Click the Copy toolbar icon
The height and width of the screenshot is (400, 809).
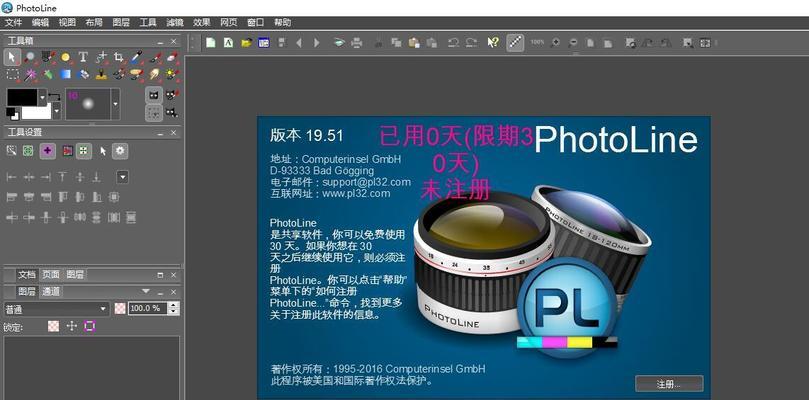396,43
